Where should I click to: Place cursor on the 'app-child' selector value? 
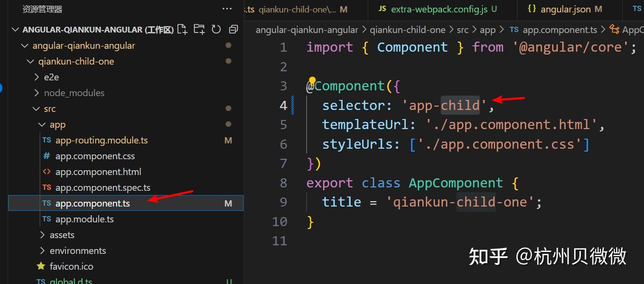[444, 105]
